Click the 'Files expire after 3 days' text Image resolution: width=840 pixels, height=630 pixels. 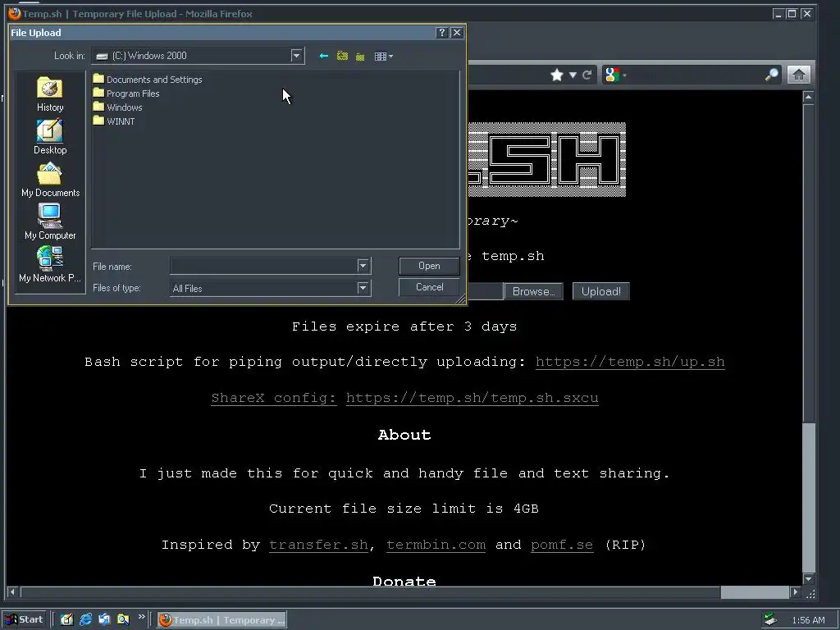click(x=404, y=326)
